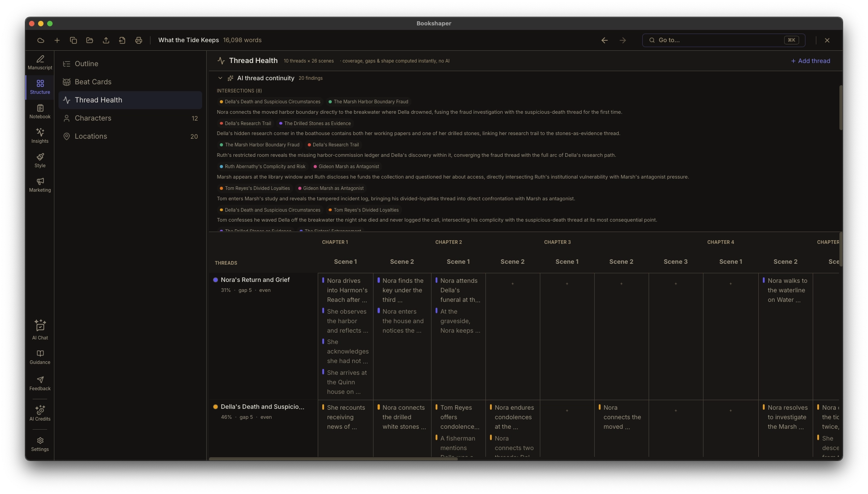Click the CHAPTER 4 header label

pos(720,242)
